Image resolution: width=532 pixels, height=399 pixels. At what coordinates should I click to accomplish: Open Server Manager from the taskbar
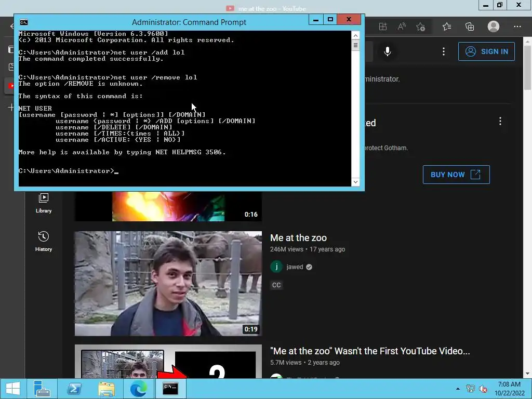[x=42, y=389]
